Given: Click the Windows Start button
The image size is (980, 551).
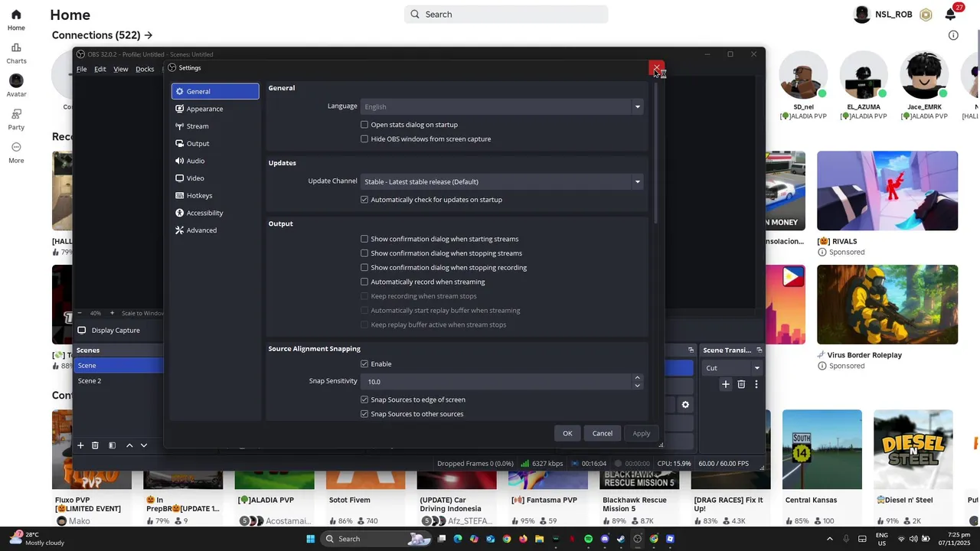Looking at the screenshot, I should tap(310, 539).
